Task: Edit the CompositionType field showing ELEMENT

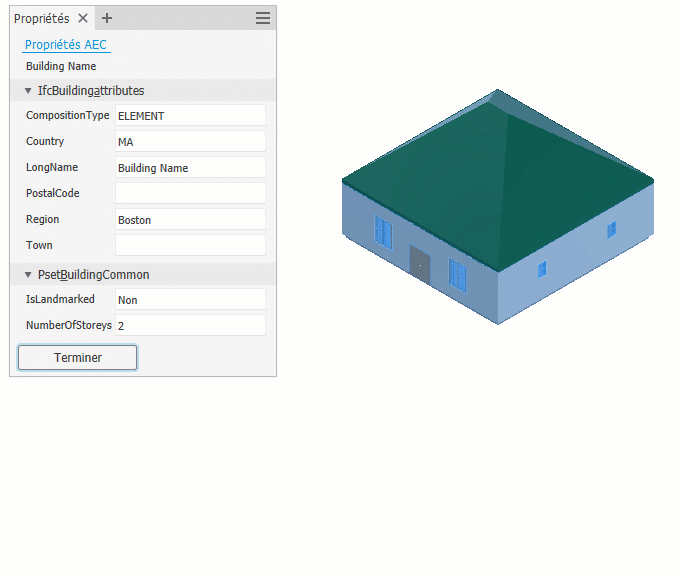Action: click(x=190, y=115)
